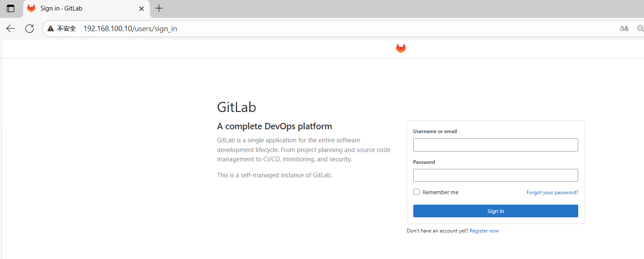
Task: Click the 'Password' label
Action: (x=424, y=162)
